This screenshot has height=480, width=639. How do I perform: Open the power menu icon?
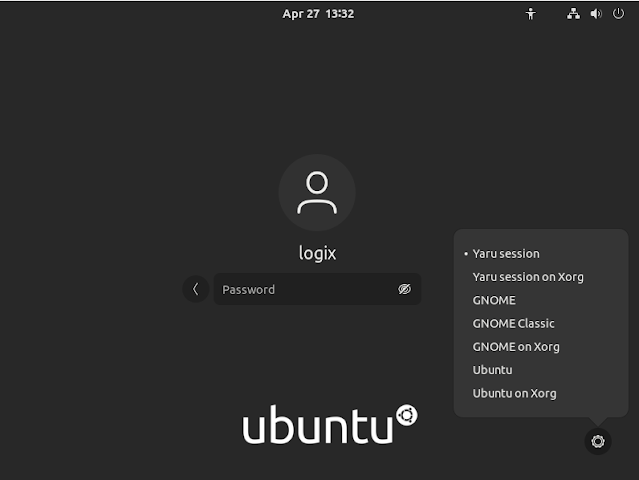618,13
